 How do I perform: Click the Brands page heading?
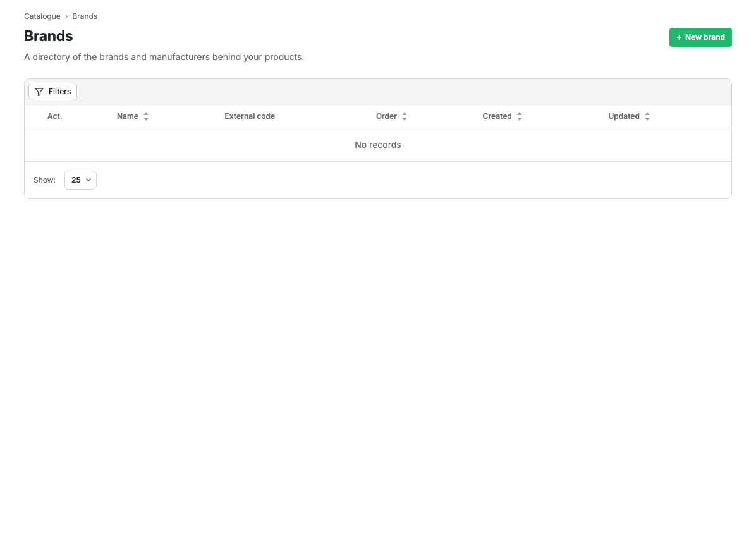tap(49, 36)
